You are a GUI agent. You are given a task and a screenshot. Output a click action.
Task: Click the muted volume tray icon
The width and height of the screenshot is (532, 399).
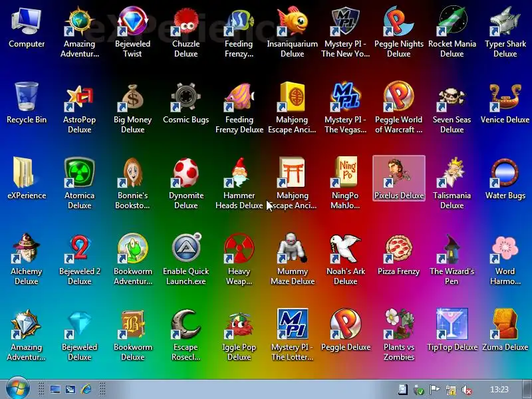pos(467,390)
